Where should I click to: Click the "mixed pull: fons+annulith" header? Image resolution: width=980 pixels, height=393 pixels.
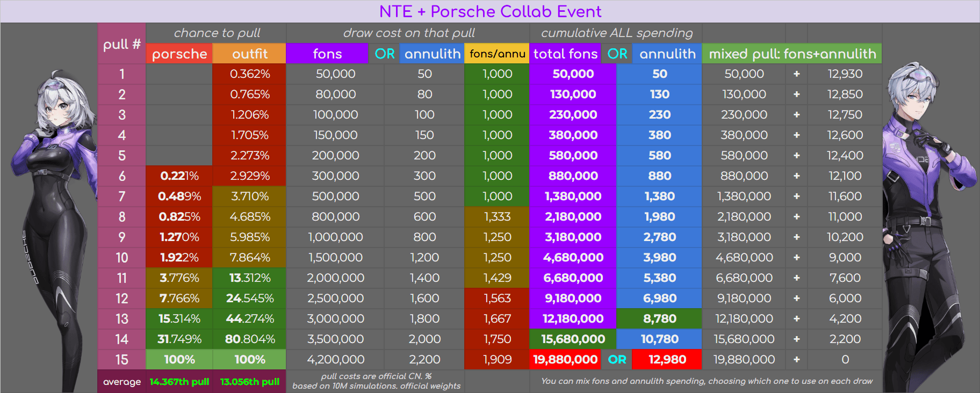pos(792,54)
